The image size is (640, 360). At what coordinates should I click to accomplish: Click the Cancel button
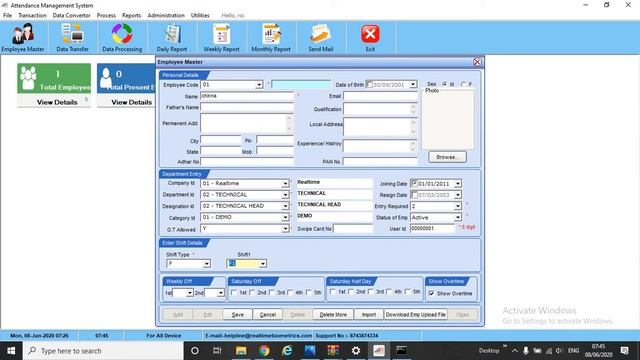tap(268, 314)
